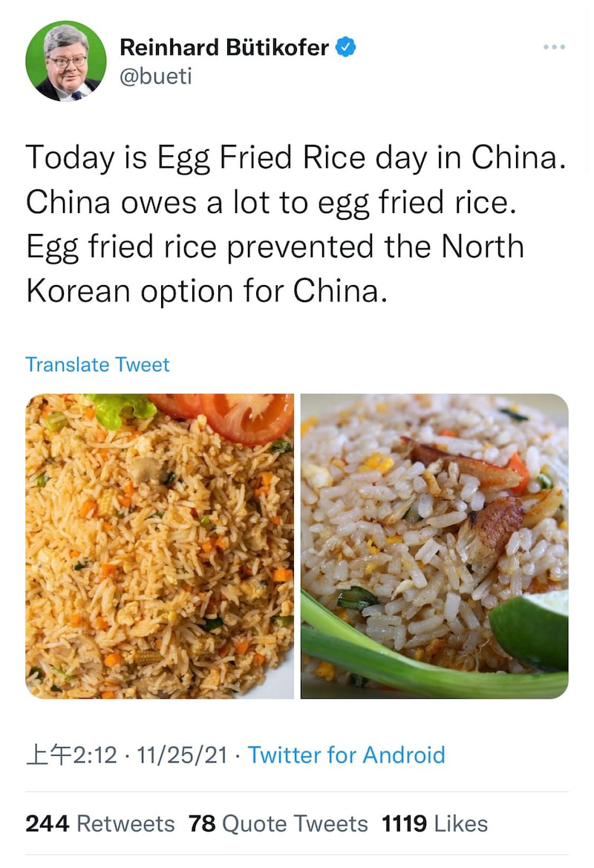Open the Twitter for Android source link

point(346,755)
